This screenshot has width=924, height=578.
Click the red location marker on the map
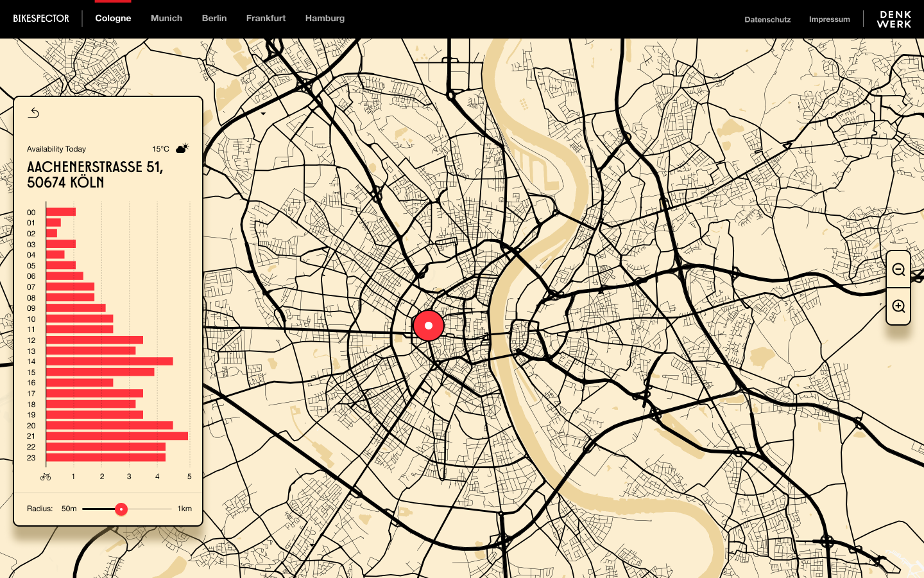[429, 326]
